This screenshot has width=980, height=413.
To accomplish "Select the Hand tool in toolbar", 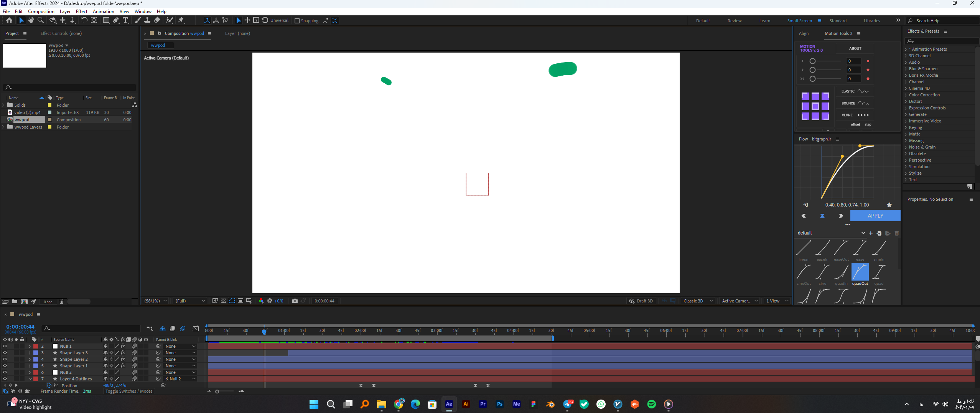I will pyautogui.click(x=31, y=20).
